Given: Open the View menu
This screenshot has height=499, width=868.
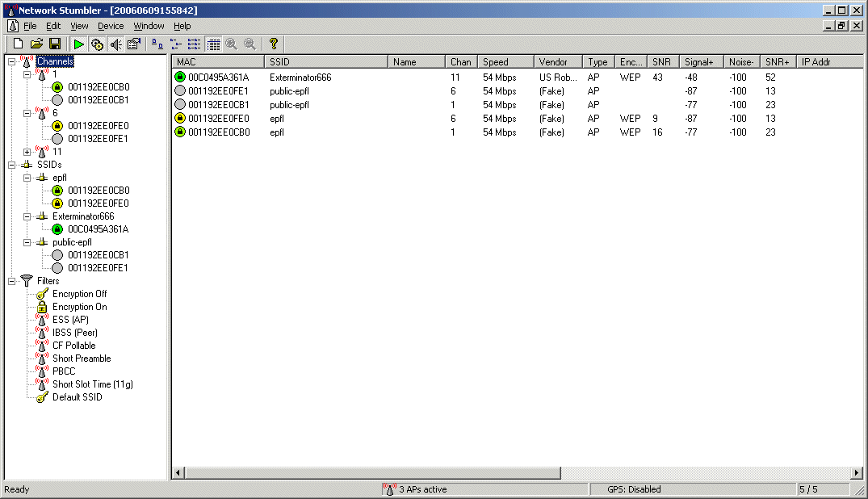Looking at the screenshot, I should pos(79,26).
